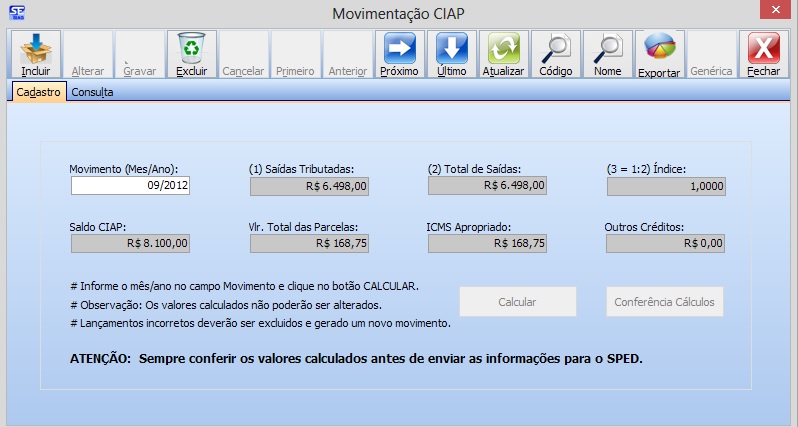Click the Saídas Tributadas value field
The height and width of the screenshot is (427, 798).
tap(309, 185)
